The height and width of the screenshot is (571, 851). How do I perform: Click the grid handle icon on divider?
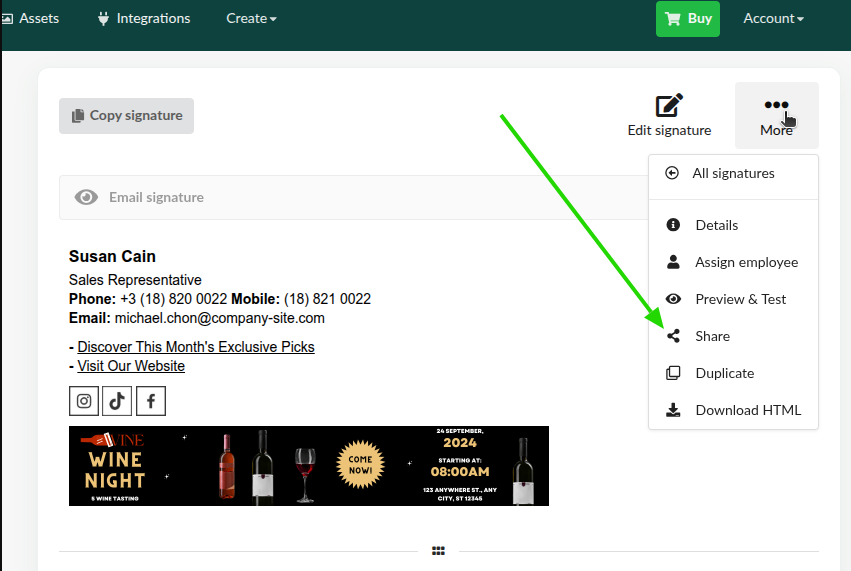[438, 551]
